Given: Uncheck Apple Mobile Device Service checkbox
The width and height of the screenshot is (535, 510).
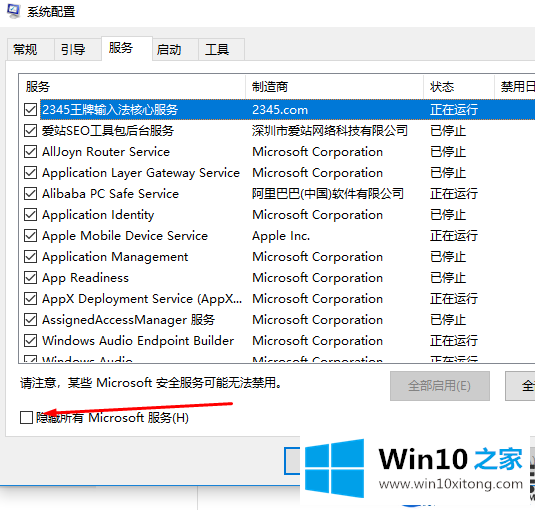Looking at the screenshot, I should 30,235.
